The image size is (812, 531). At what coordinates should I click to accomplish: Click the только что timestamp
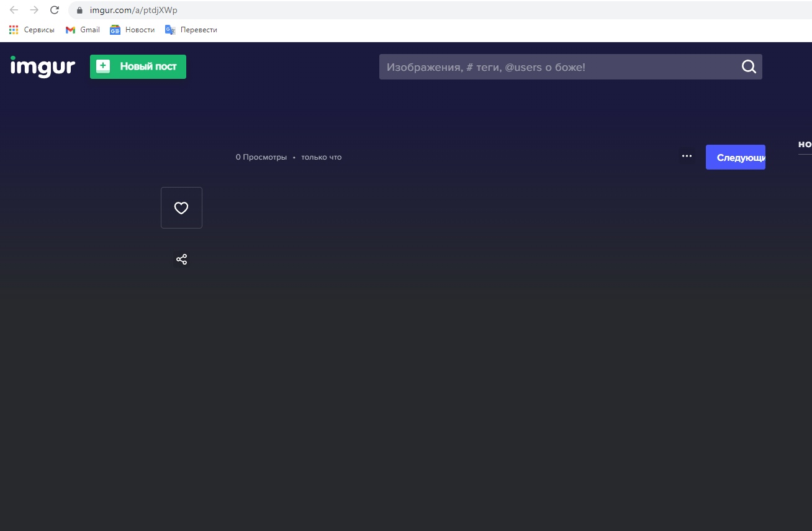[x=322, y=157]
